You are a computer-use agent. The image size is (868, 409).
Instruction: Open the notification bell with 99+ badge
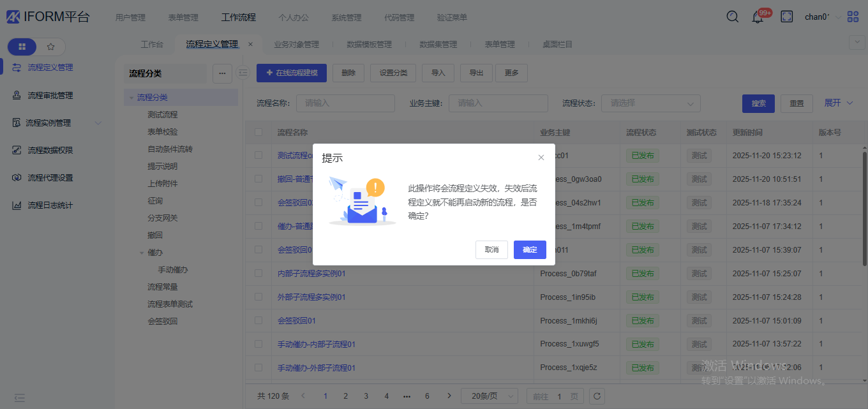click(758, 17)
